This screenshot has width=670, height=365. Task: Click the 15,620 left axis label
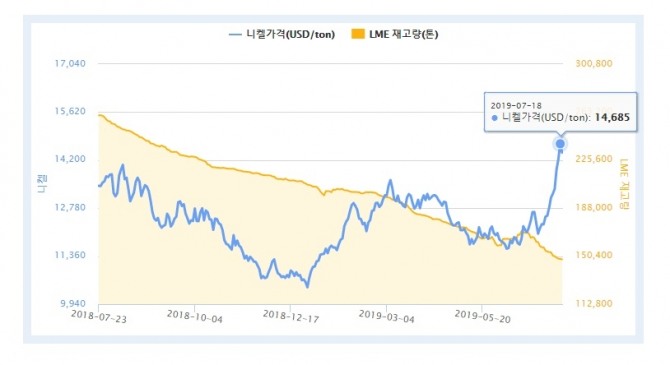point(70,112)
